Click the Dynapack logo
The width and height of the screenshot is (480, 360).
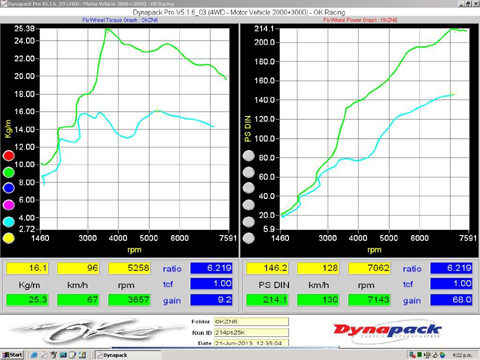pos(387,331)
